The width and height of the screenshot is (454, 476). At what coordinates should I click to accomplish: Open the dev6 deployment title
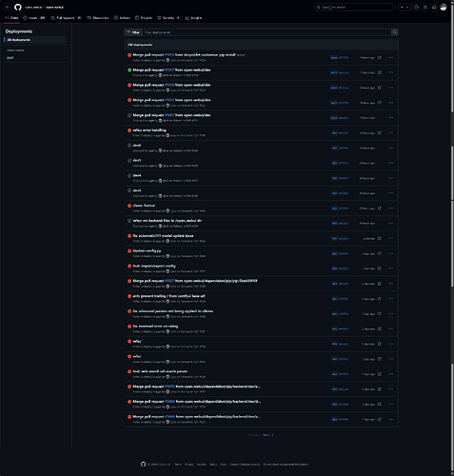point(137,146)
